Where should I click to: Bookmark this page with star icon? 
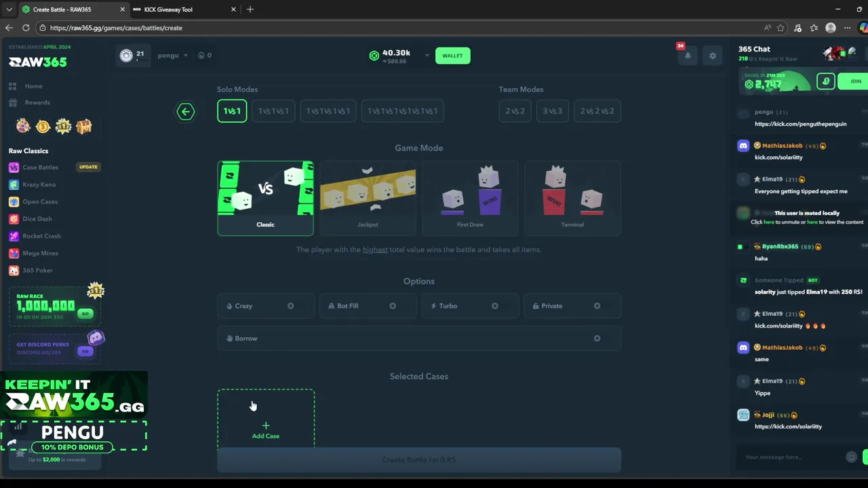[x=781, y=28]
